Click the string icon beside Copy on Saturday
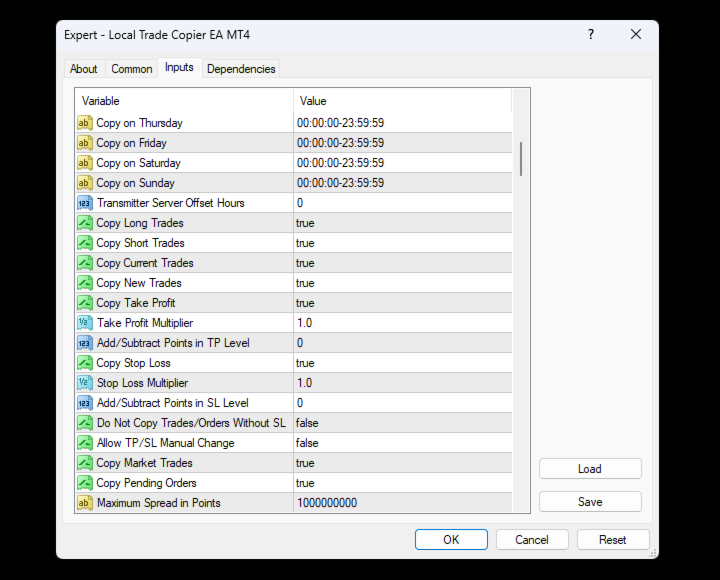 [x=85, y=163]
